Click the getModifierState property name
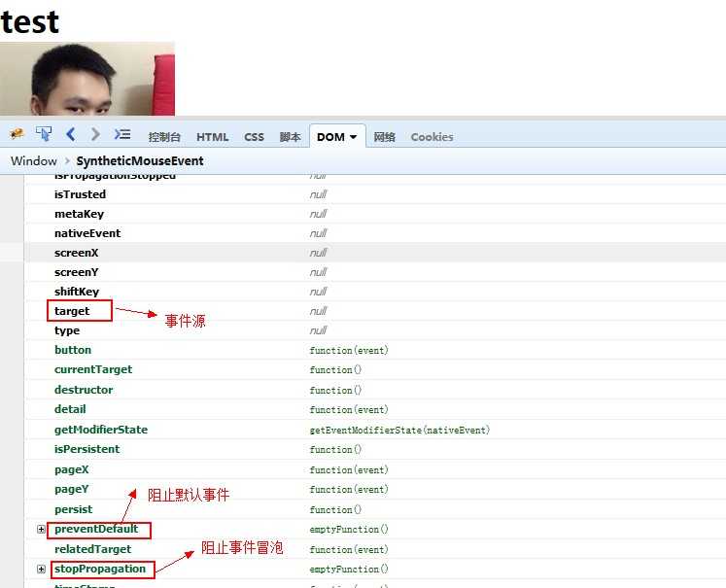 101,430
